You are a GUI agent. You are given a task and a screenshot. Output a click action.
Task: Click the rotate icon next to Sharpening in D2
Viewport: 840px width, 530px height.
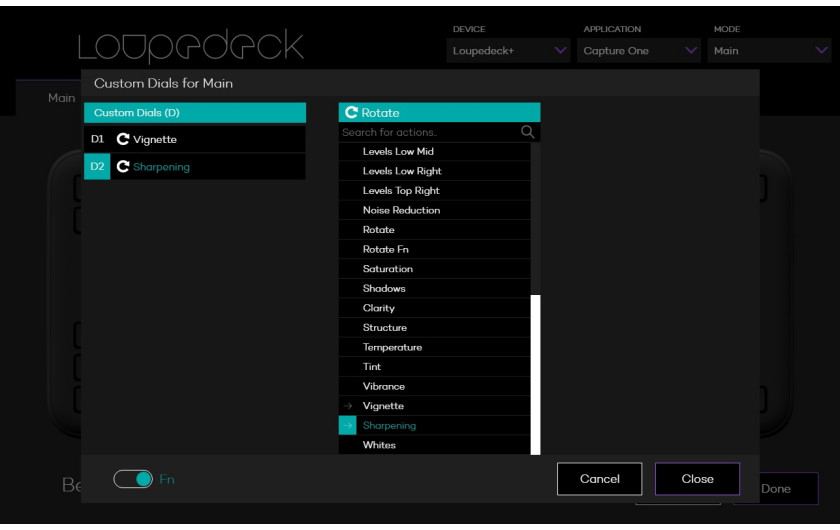coord(123,167)
